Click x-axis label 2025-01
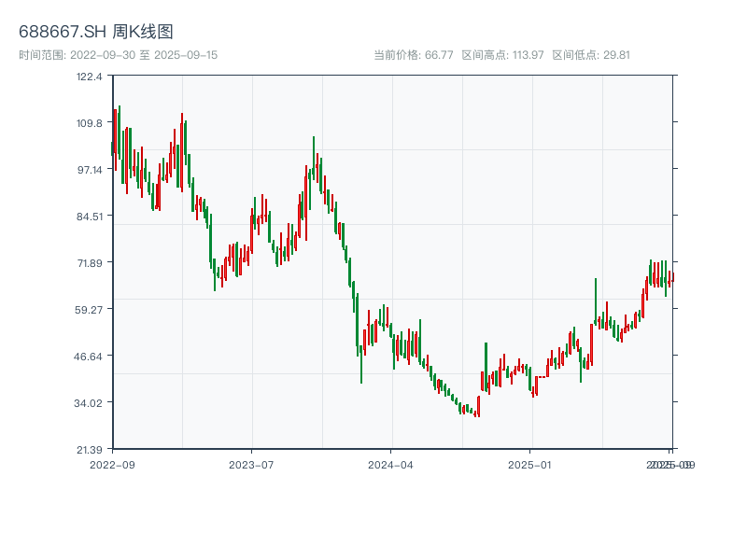 click(529, 465)
